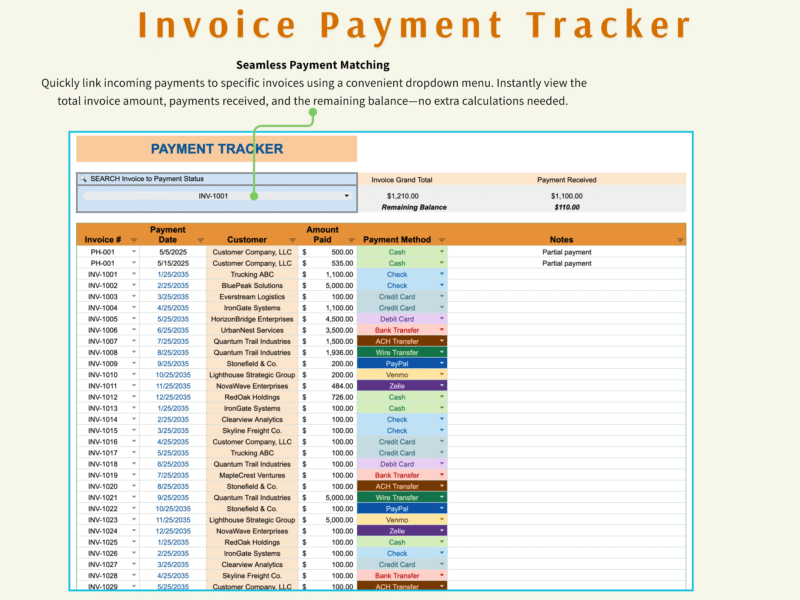Select customer cell Everstream Logistics
Viewport: 800px width, 600px height.
tap(252, 296)
